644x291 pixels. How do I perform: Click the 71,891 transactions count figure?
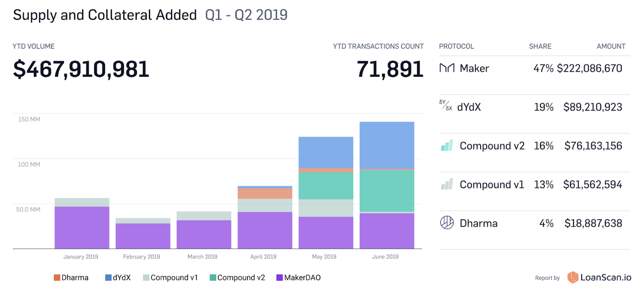coord(390,69)
